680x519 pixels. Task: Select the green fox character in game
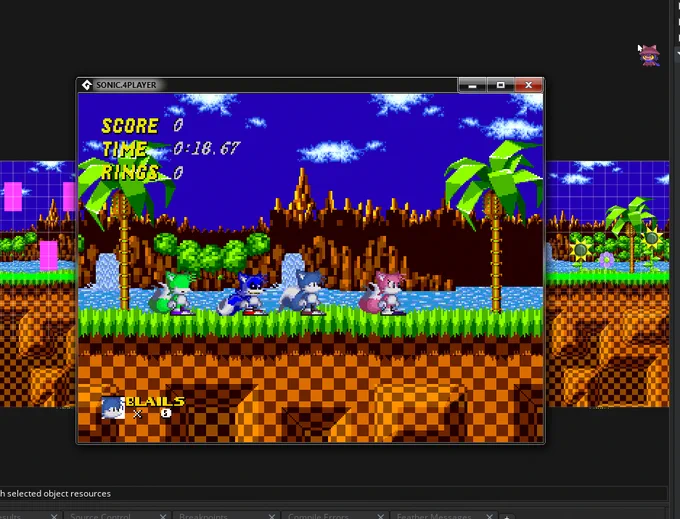click(x=172, y=293)
